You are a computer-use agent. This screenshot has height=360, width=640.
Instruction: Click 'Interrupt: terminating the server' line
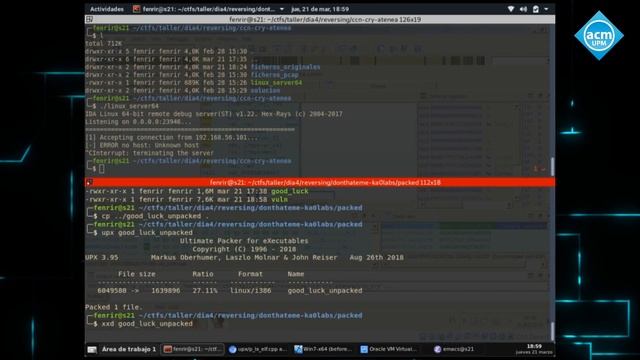[149, 153]
